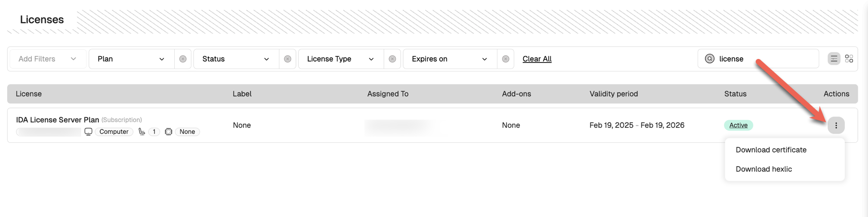The image size is (868, 217).
Task: Click into the license search field
Action: 766,59
